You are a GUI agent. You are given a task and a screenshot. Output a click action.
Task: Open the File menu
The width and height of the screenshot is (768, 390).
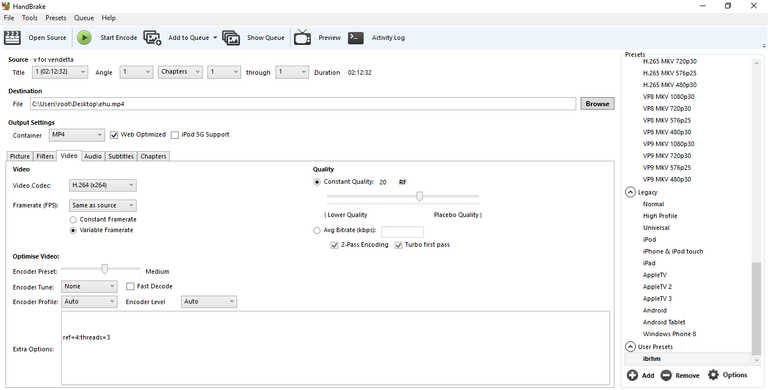click(x=9, y=18)
